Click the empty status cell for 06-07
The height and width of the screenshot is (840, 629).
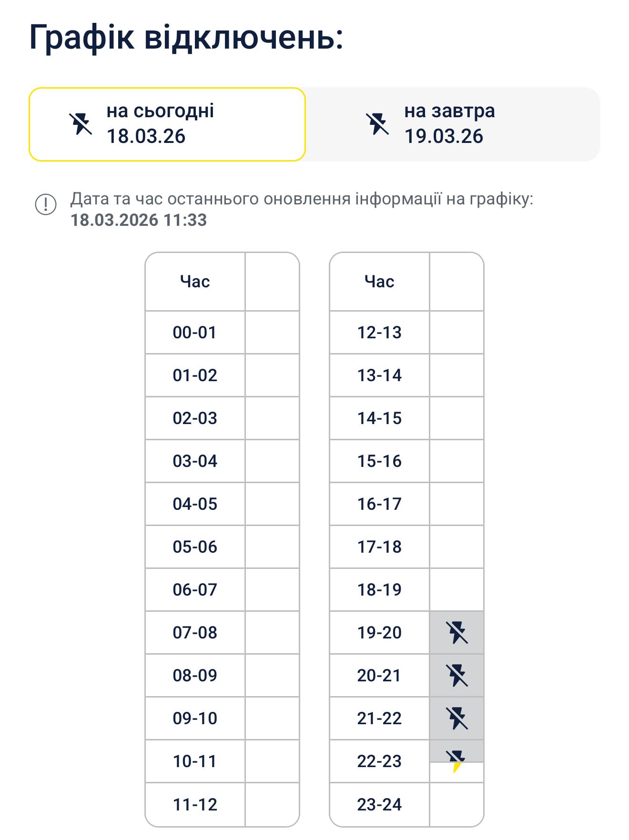click(x=272, y=590)
